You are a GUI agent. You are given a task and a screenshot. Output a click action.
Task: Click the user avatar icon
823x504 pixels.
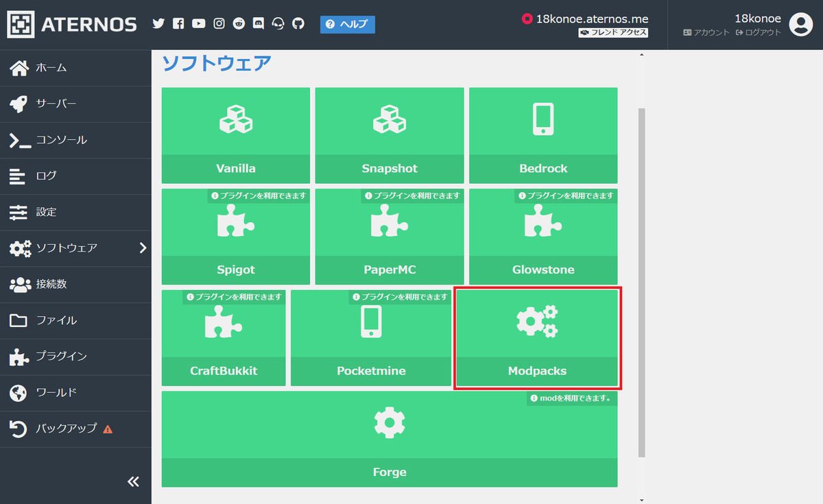tap(800, 25)
